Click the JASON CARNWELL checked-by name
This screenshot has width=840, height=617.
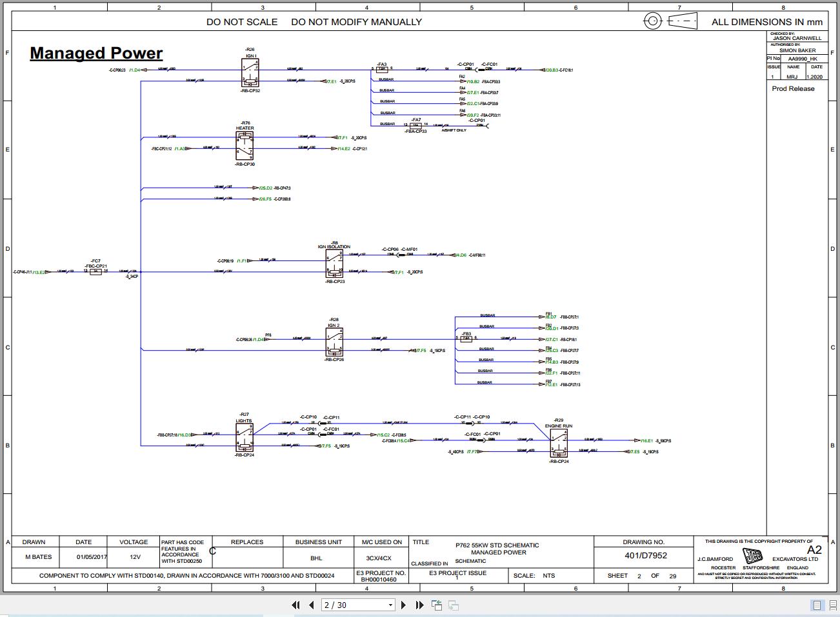[x=797, y=39]
